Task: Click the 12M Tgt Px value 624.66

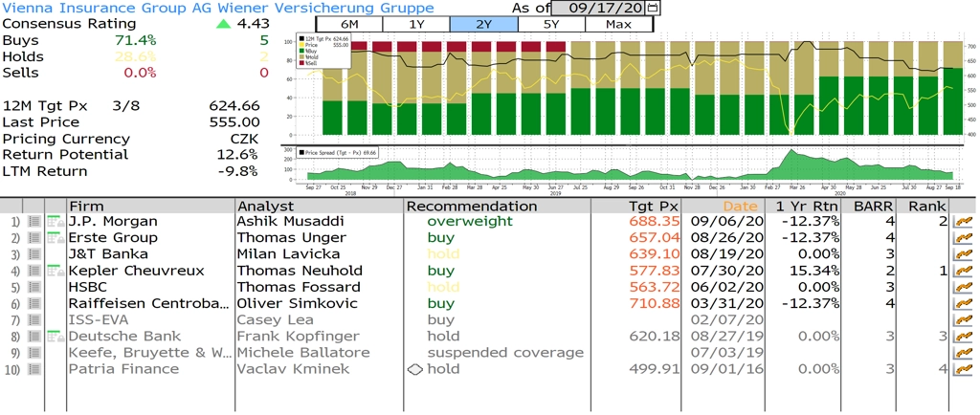Action: (235, 106)
